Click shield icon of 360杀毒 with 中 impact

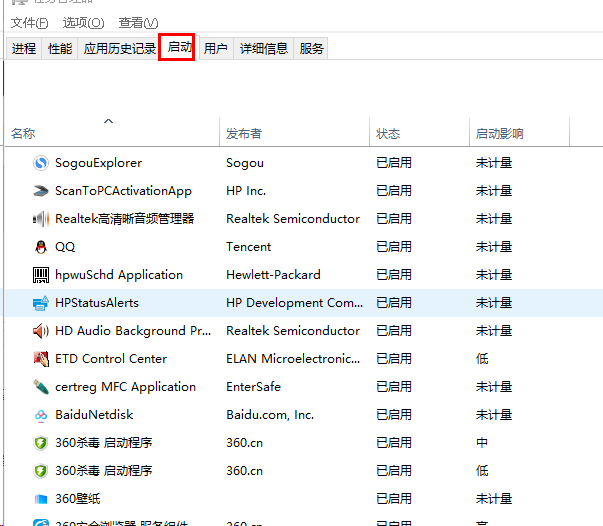point(41,443)
